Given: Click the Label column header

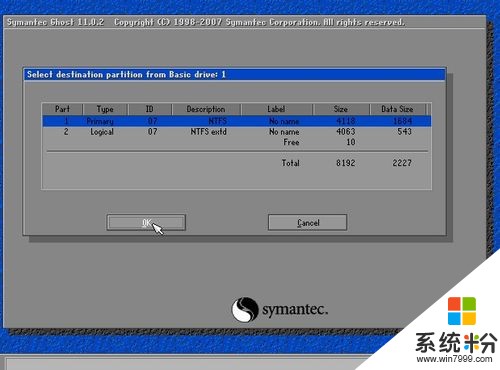Looking at the screenshot, I should tap(276, 109).
